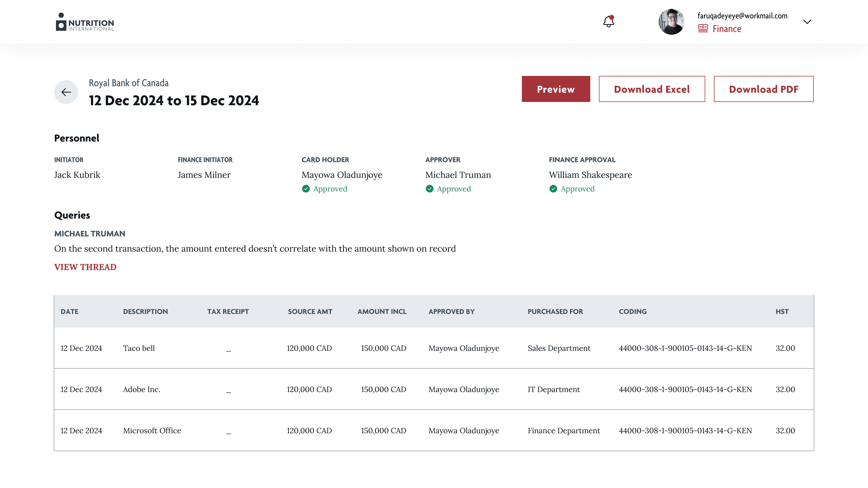Image resolution: width=868 pixels, height=488 pixels.
Task: Click Download PDF button
Action: pyautogui.click(x=764, y=89)
